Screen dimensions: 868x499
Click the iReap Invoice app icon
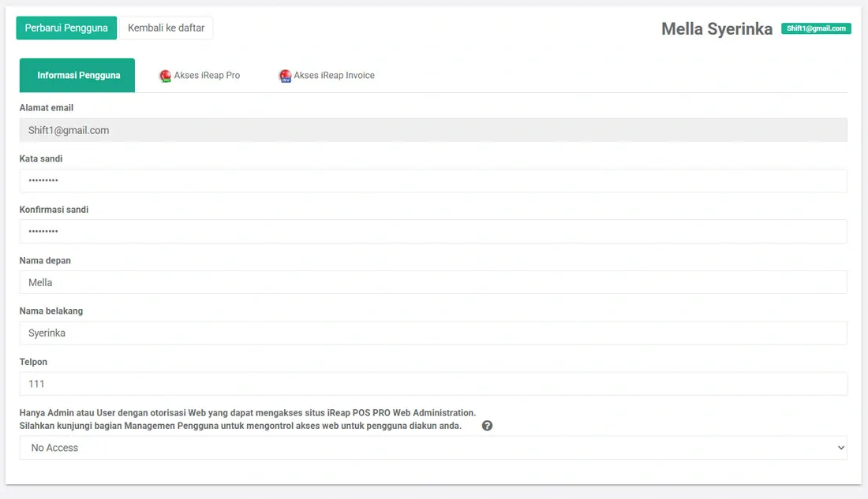tap(285, 76)
